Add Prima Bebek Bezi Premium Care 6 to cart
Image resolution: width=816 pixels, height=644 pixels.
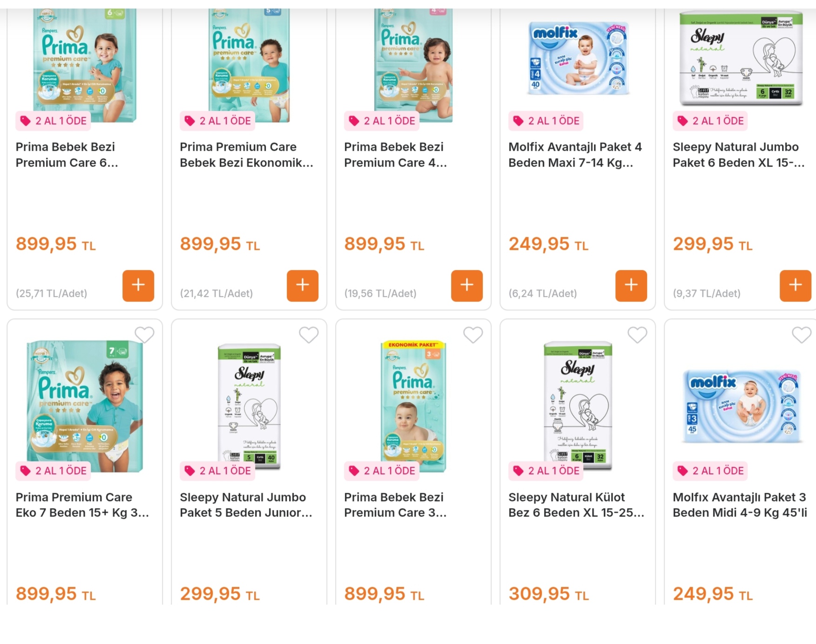[138, 285]
